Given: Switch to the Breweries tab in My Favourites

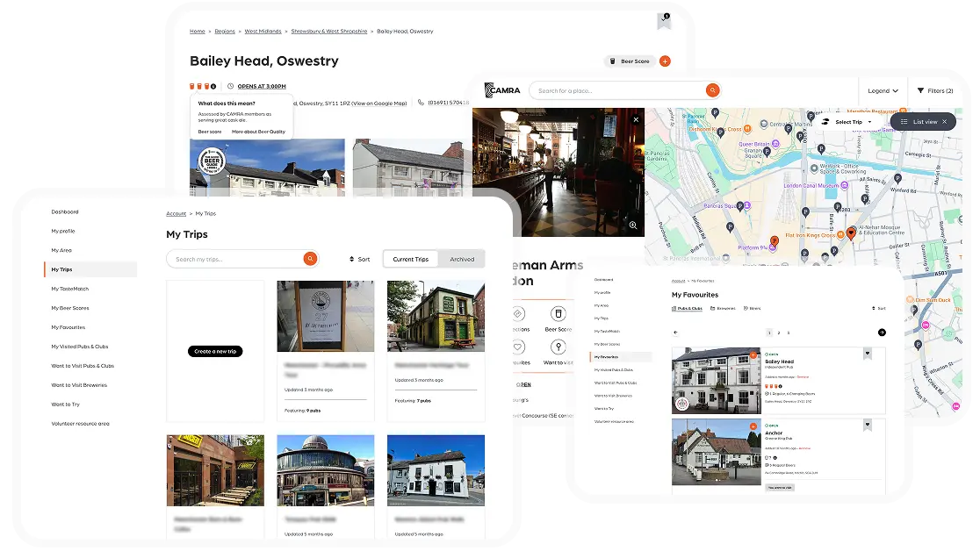Looking at the screenshot, I should pos(723,308).
